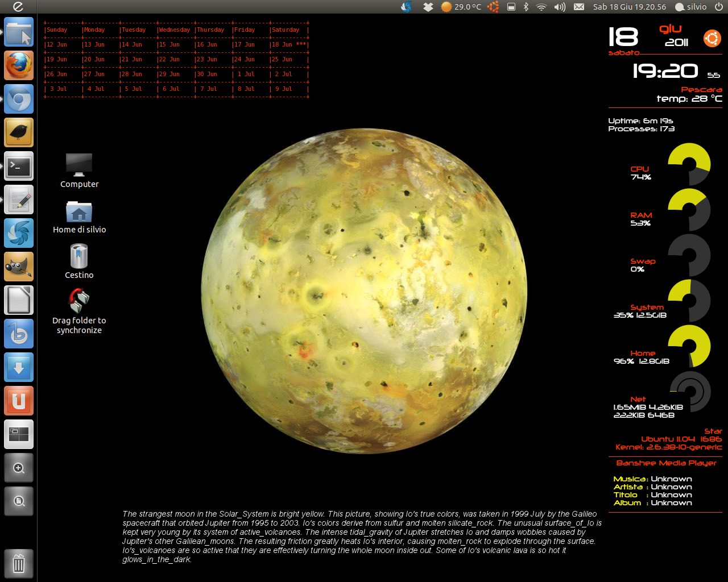Open the Trash at the launcher bottom
The image size is (728, 582).
pyautogui.click(x=19, y=564)
